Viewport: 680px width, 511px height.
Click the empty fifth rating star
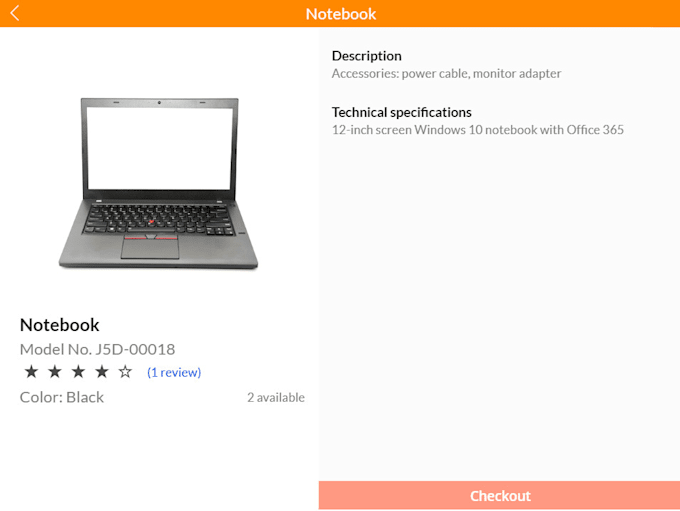pyautogui.click(x=125, y=372)
